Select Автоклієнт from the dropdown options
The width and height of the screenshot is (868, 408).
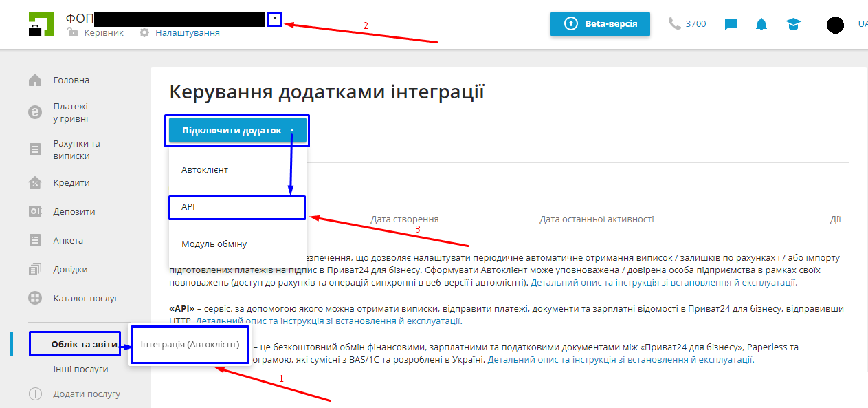coord(237,169)
